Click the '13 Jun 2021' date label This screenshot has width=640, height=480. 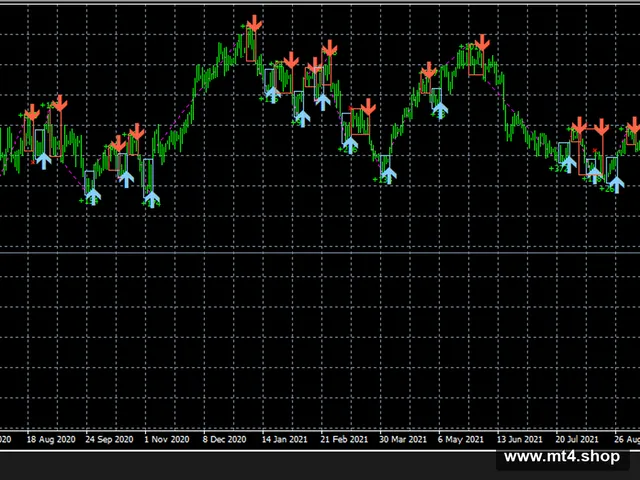point(520,440)
